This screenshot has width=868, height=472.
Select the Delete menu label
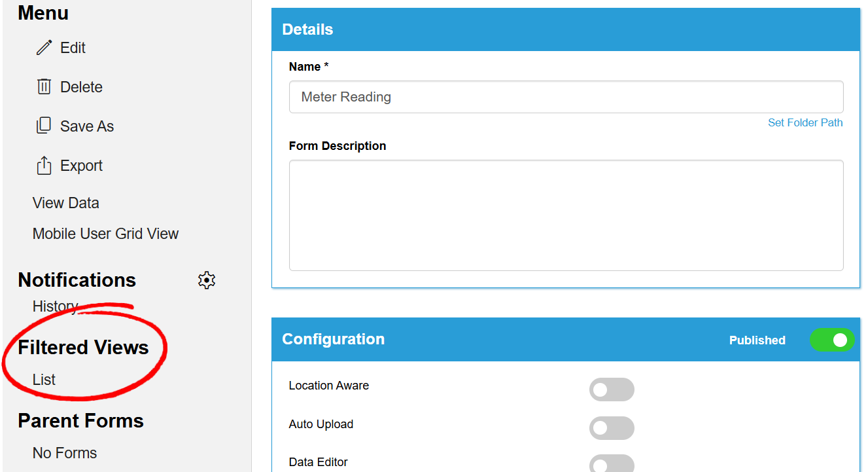click(81, 87)
